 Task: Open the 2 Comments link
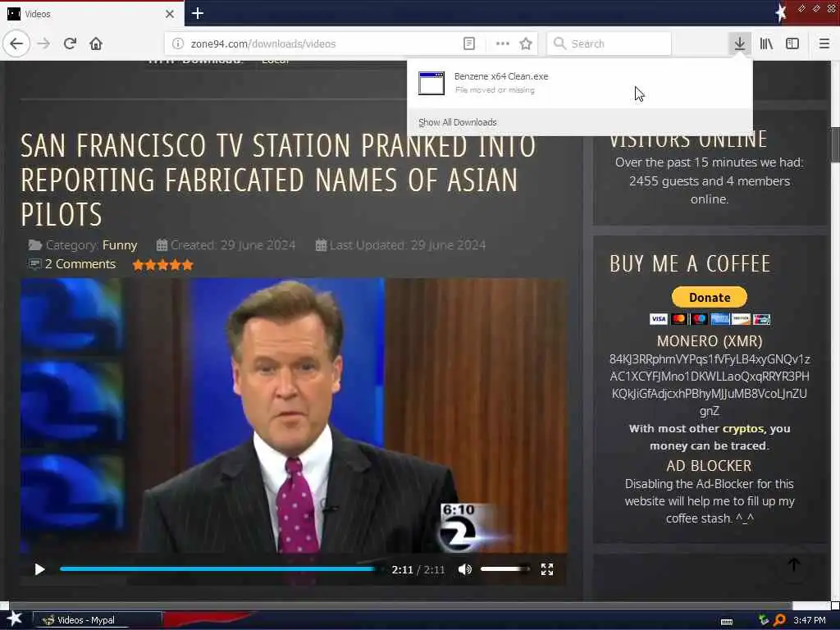click(x=80, y=264)
